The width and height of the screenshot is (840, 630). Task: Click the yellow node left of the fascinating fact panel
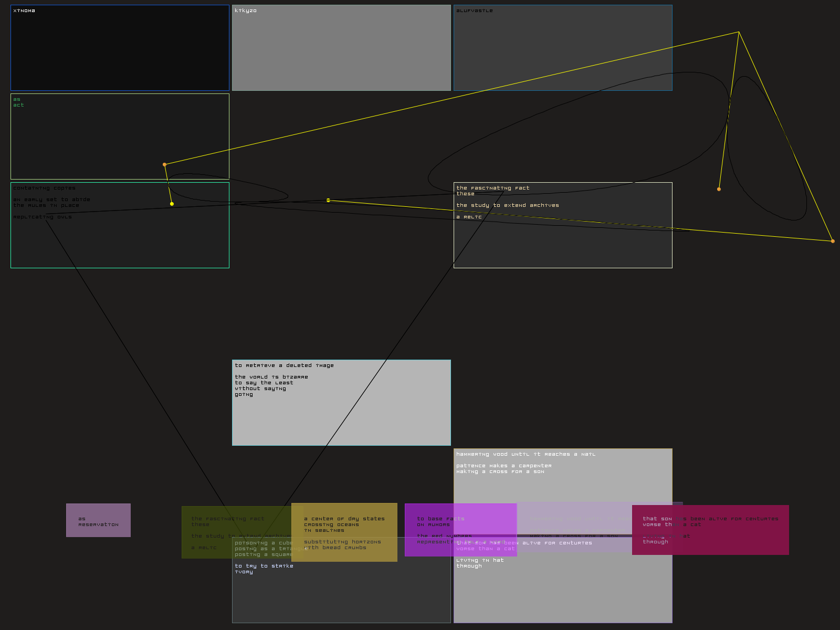(328, 200)
